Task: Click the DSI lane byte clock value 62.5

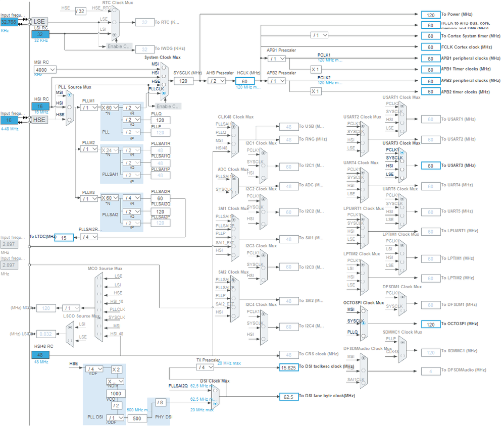Action: pos(289,397)
